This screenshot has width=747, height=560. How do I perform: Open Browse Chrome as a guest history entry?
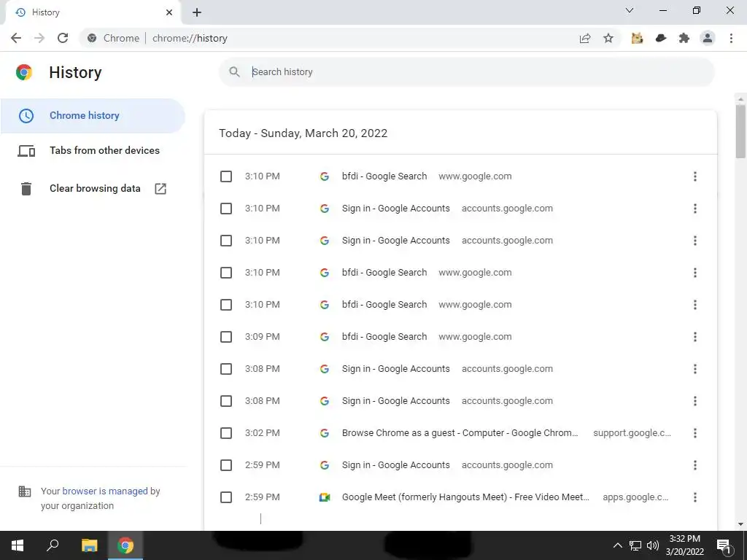460,433
